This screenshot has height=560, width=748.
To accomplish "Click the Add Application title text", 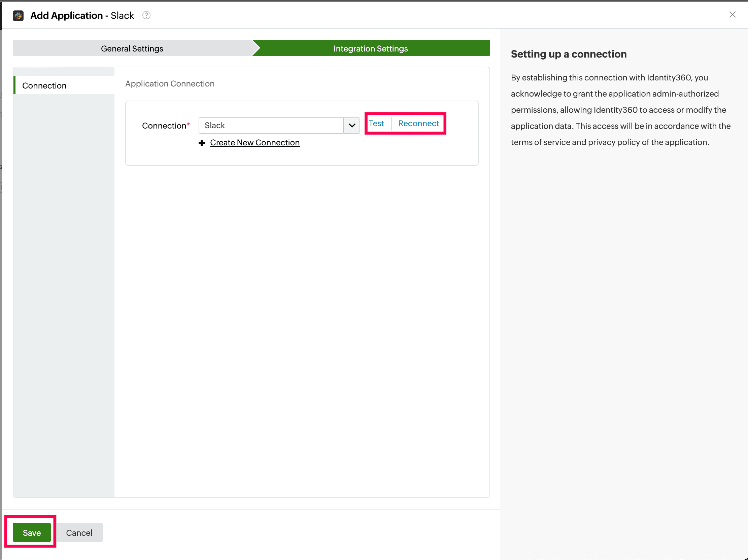I will pyautogui.click(x=67, y=15).
